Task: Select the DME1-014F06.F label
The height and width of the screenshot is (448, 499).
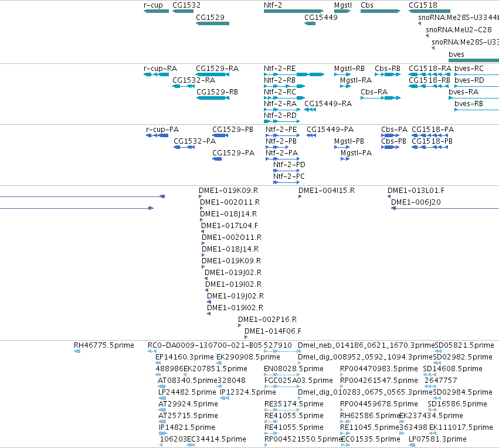Action: pos(273,331)
